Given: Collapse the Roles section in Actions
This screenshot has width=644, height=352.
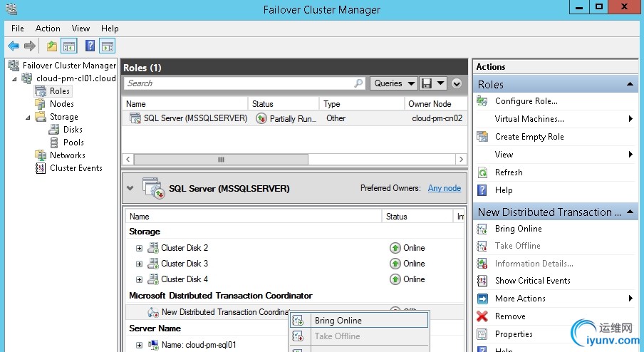Looking at the screenshot, I should [630, 84].
